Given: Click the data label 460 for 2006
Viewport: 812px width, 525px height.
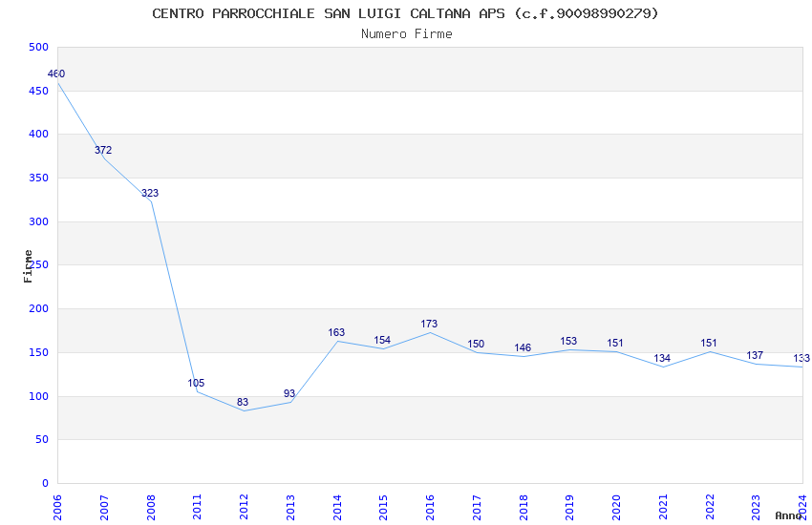Looking at the screenshot, I should (56, 73).
